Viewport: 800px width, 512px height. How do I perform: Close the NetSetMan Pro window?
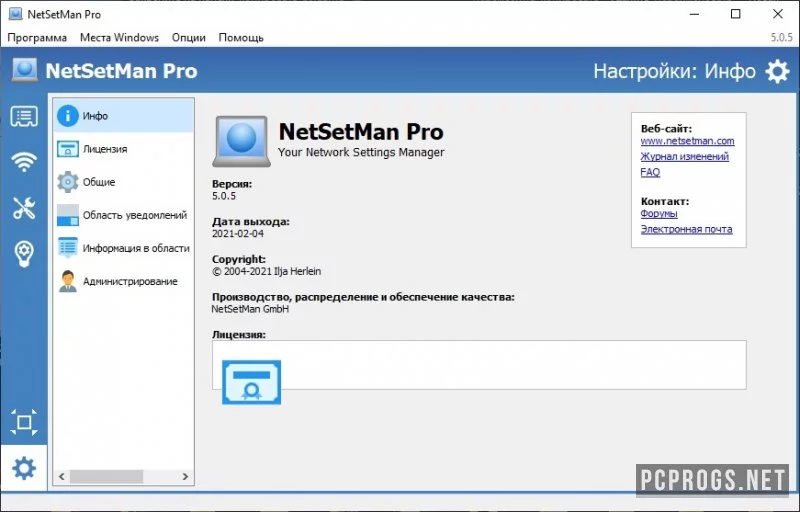pyautogui.click(x=778, y=14)
